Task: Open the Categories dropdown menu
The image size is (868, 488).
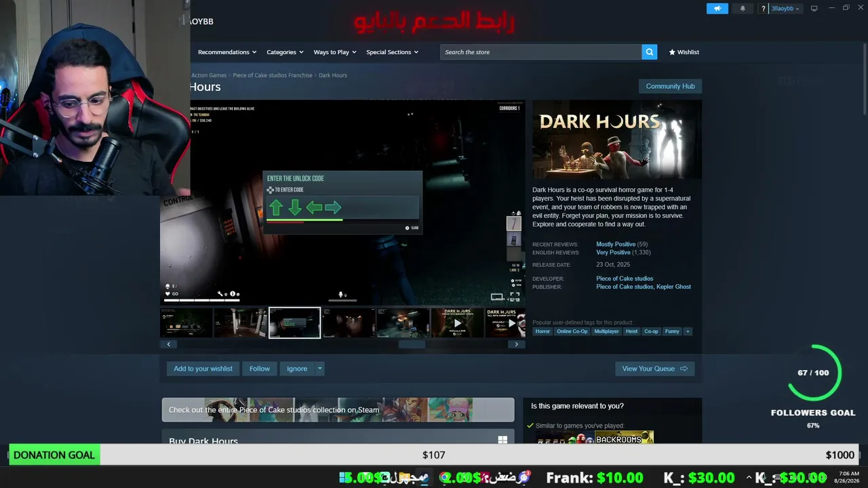Action: (285, 52)
